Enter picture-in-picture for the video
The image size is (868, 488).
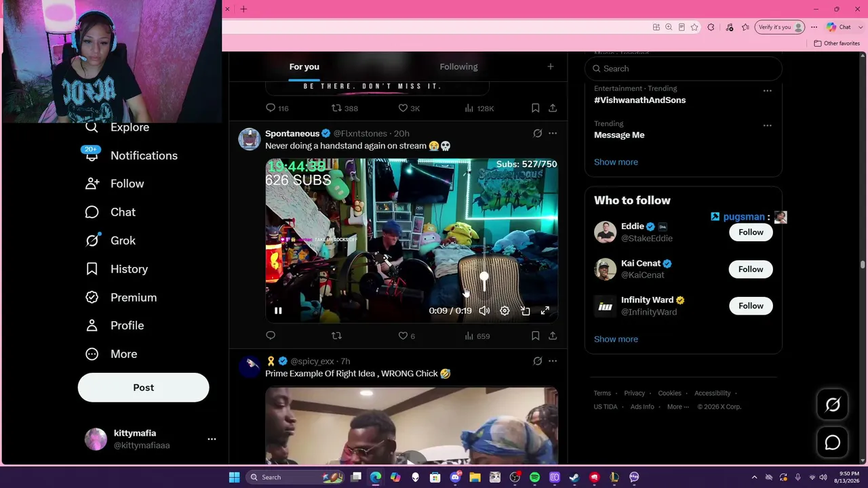coord(525,310)
